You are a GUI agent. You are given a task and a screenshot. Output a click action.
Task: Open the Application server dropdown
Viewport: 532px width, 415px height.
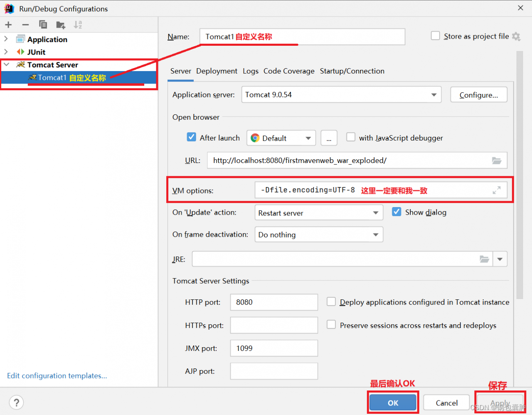point(434,95)
